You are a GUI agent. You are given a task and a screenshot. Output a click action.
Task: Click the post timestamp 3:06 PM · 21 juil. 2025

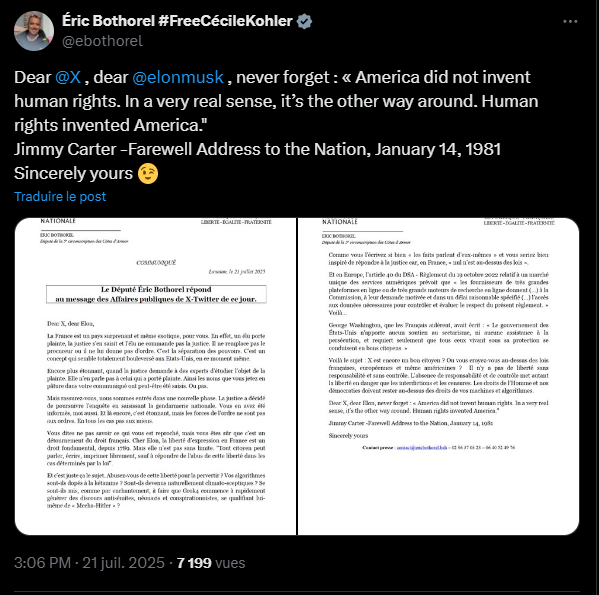[x=89, y=563]
